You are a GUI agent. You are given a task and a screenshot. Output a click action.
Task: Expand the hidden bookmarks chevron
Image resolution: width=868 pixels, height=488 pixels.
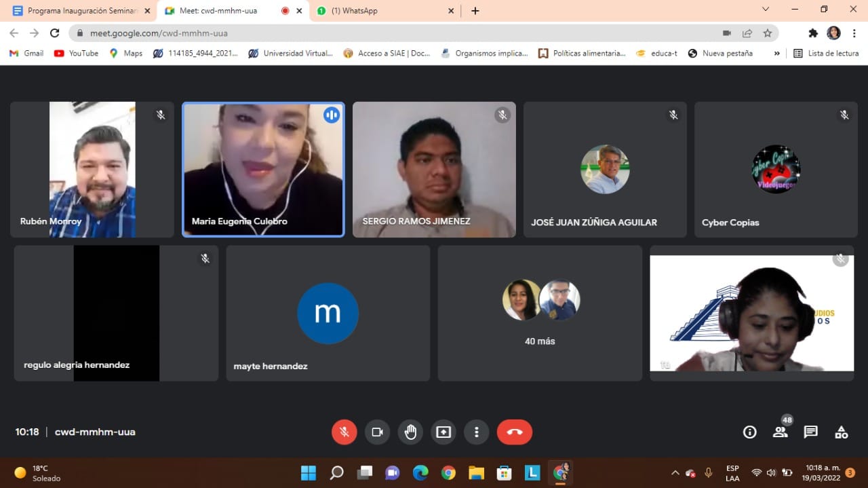(777, 53)
